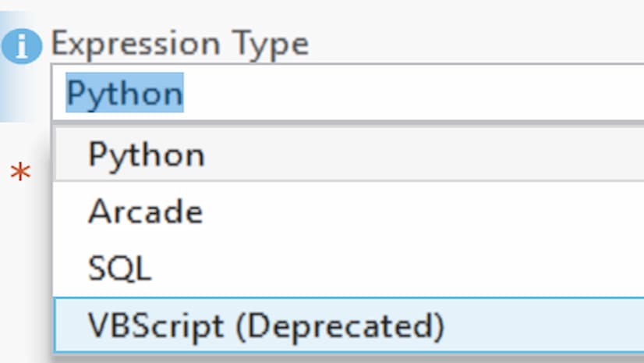Choose Arcade as the expression type
Viewport: 644px width, 363px height.
tap(146, 212)
